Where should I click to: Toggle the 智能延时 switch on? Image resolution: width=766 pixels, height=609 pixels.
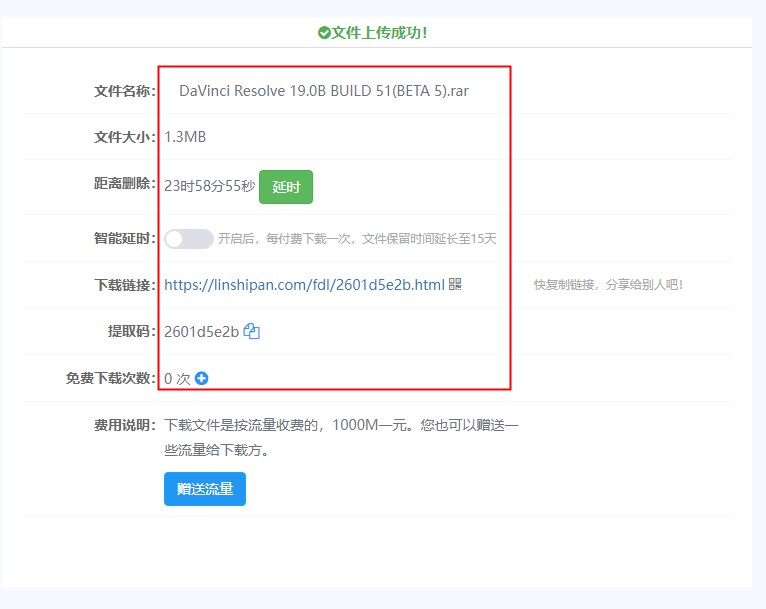189,239
